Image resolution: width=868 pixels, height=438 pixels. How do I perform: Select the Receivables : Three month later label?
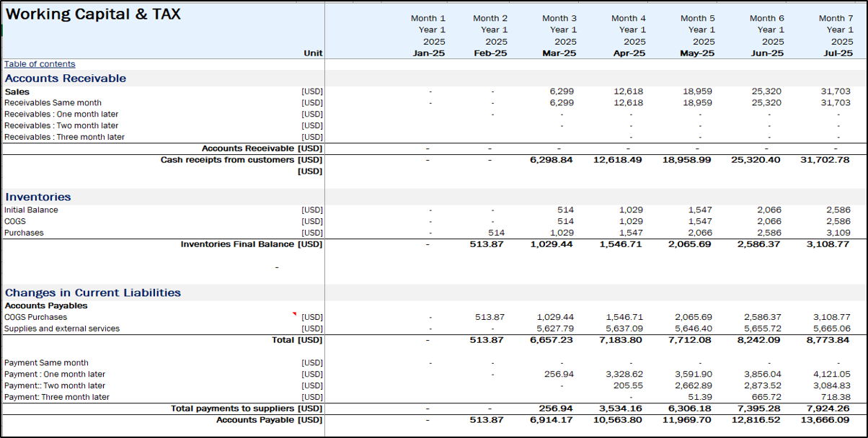tap(64, 137)
